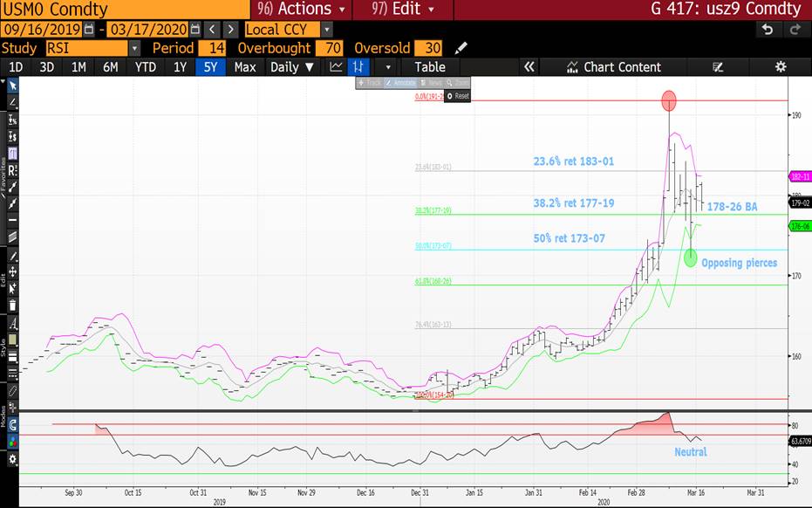812x508 pixels.
Task: Toggle Zoom mode in floating chart toolbar
Action: pos(457,83)
